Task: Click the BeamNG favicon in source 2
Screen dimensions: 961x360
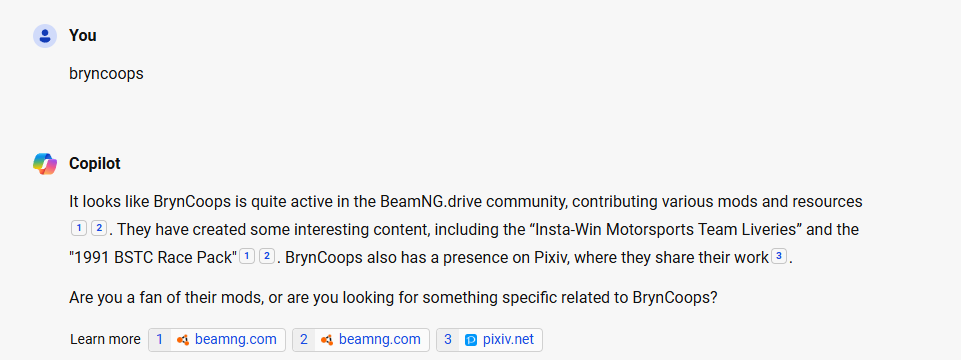Action: 327,340
